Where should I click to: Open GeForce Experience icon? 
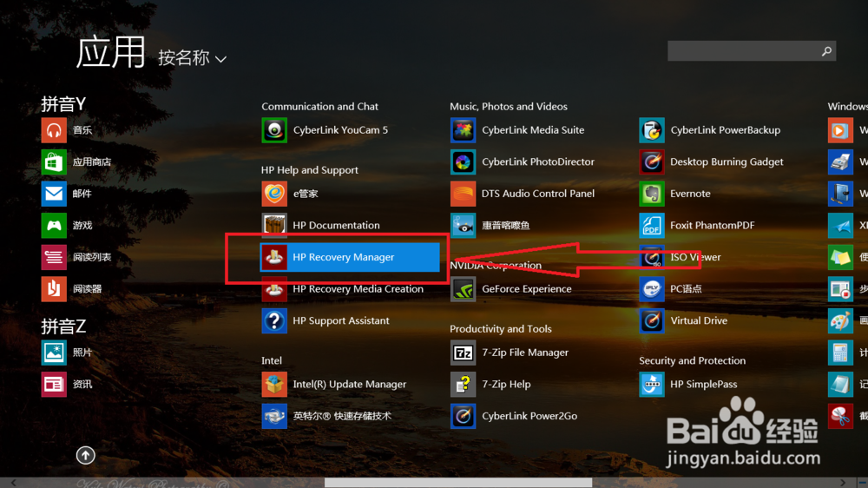click(463, 288)
